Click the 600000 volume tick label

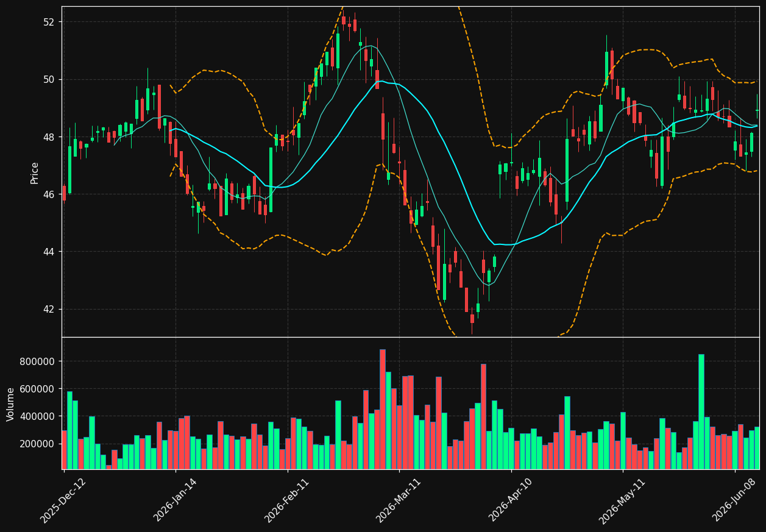pos(37,389)
